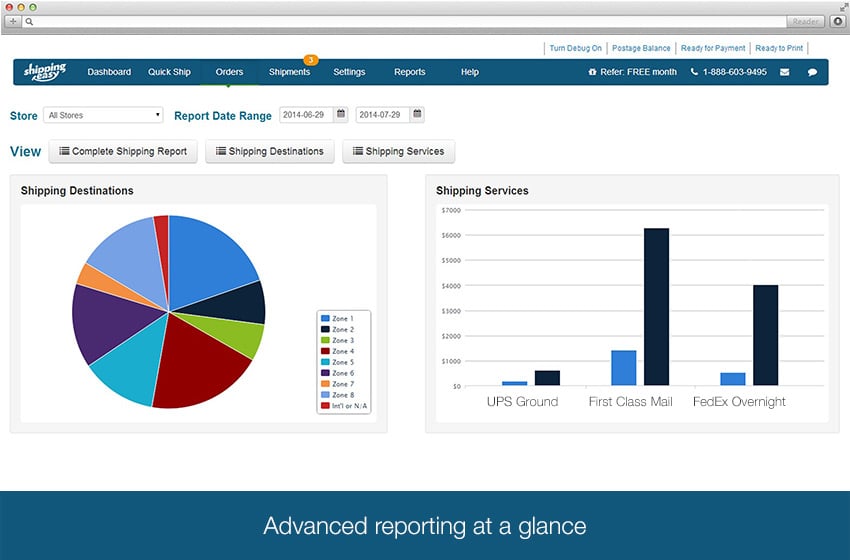Open the mail envelope icon
This screenshot has height=560, width=850.
[785, 72]
